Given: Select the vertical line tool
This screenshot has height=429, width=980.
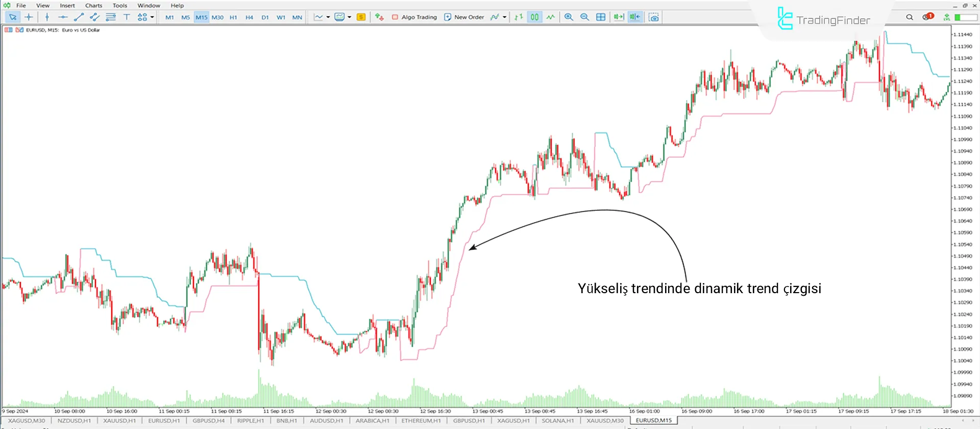Looking at the screenshot, I should pos(47,17).
